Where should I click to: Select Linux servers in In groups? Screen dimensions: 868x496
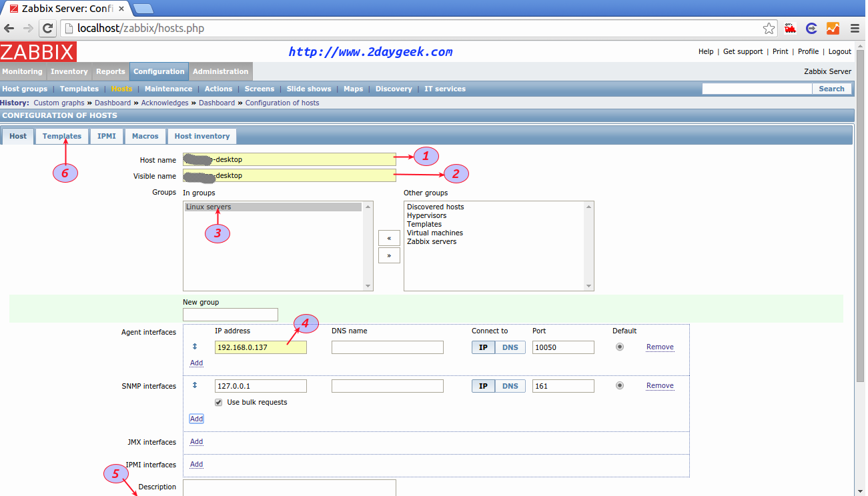pos(273,207)
